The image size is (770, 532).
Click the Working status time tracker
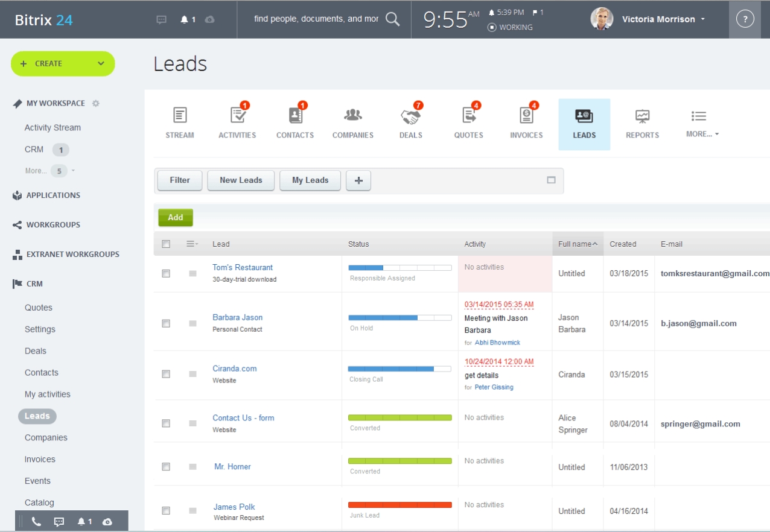(x=510, y=27)
